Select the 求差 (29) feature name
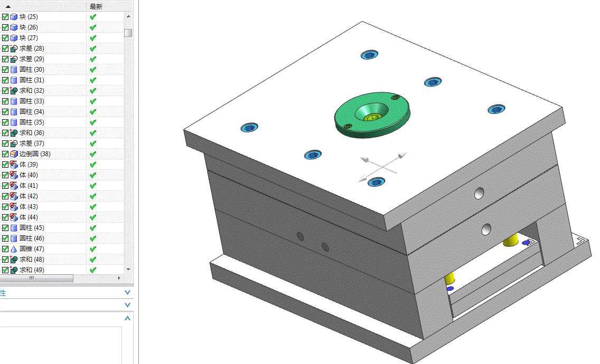This screenshot has width=600, height=364. [32, 59]
